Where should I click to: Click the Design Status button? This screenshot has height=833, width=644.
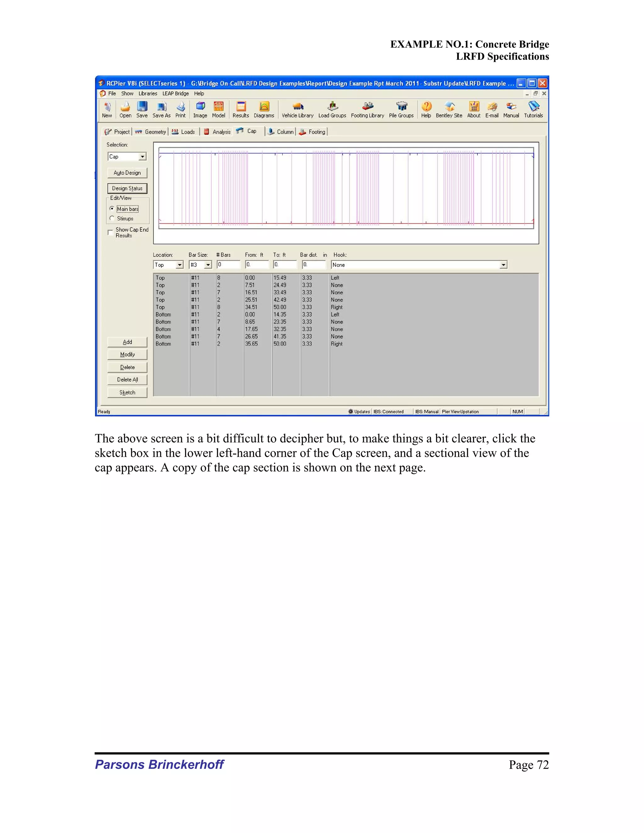(x=127, y=188)
